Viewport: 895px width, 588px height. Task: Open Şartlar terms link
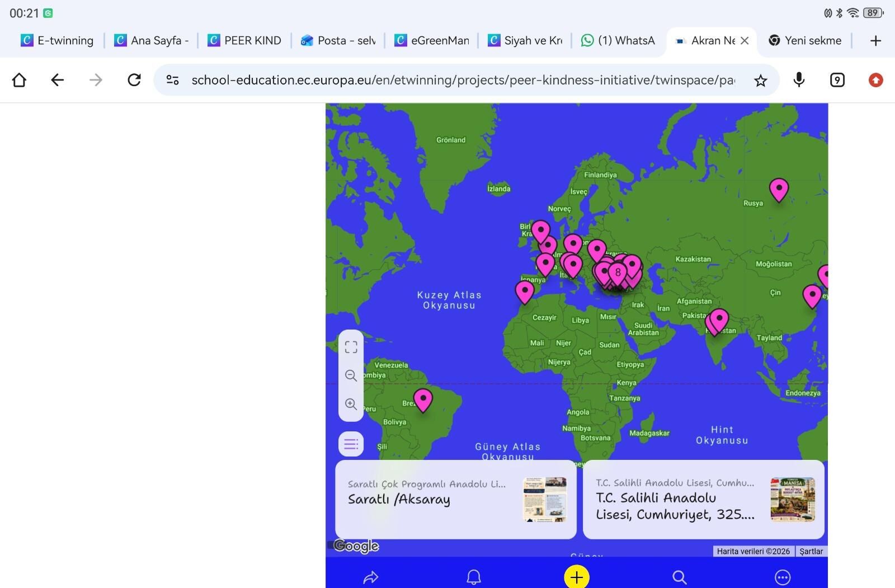click(811, 551)
